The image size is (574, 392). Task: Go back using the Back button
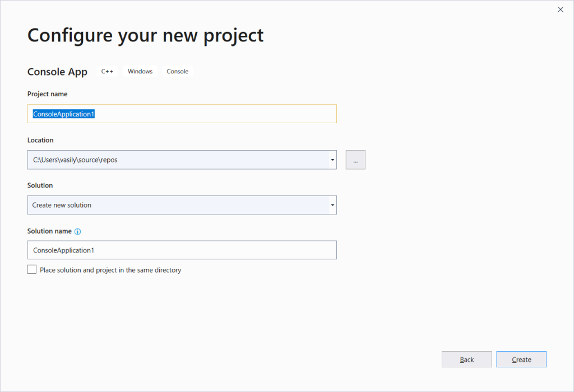pyautogui.click(x=466, y=360)
